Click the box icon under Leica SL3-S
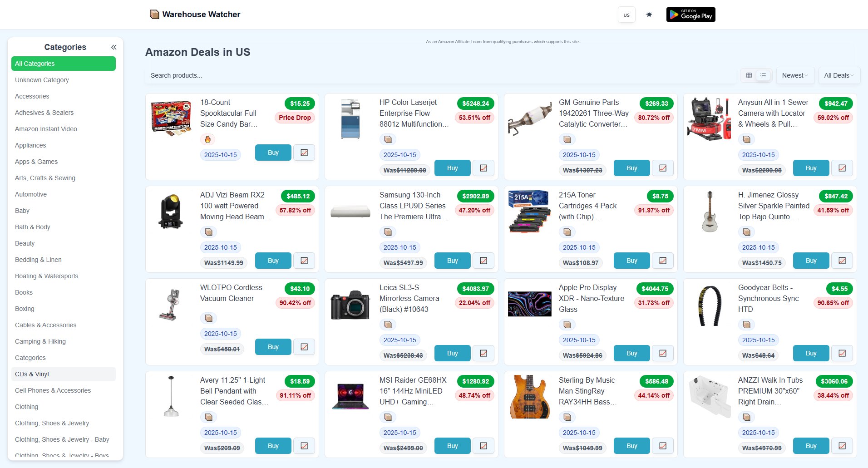 coord(388,325)
